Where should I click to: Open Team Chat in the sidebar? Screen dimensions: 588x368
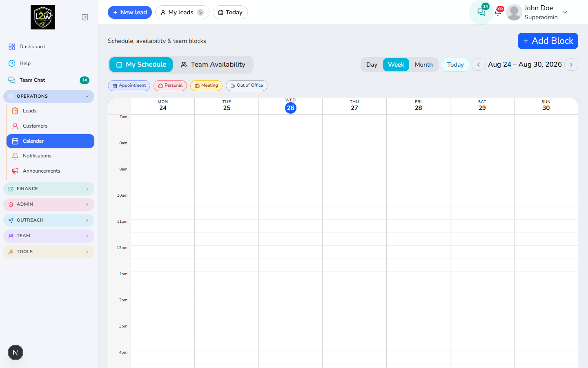coord(49,80)
